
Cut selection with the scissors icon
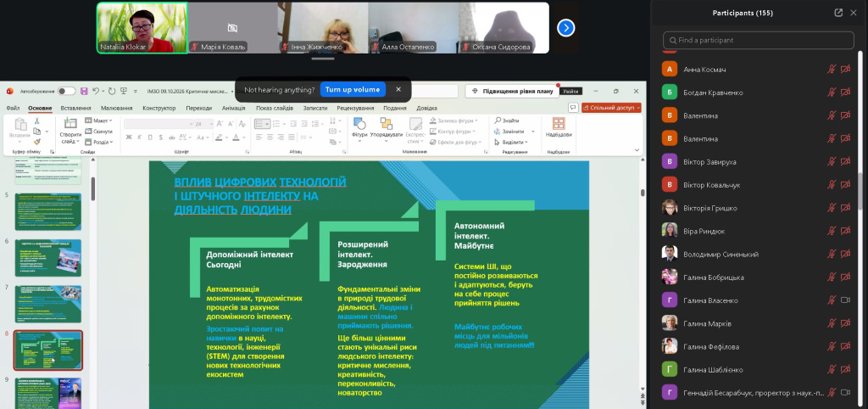[x=37, y=120]
